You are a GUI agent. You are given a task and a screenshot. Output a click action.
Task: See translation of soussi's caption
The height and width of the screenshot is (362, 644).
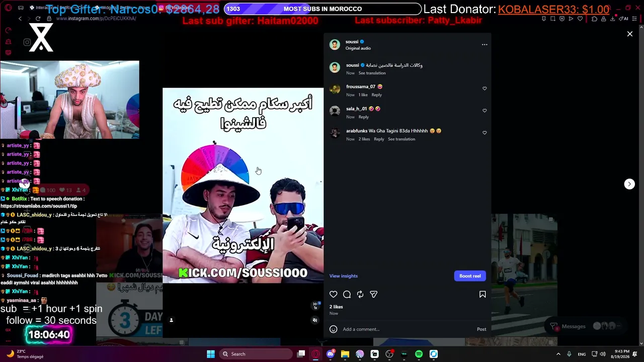coord(372,73)
